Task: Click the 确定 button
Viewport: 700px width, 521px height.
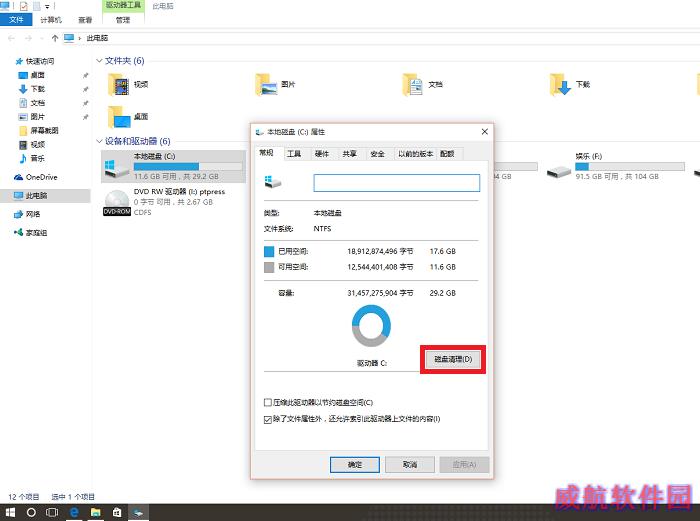Action: tap(355, 465)
